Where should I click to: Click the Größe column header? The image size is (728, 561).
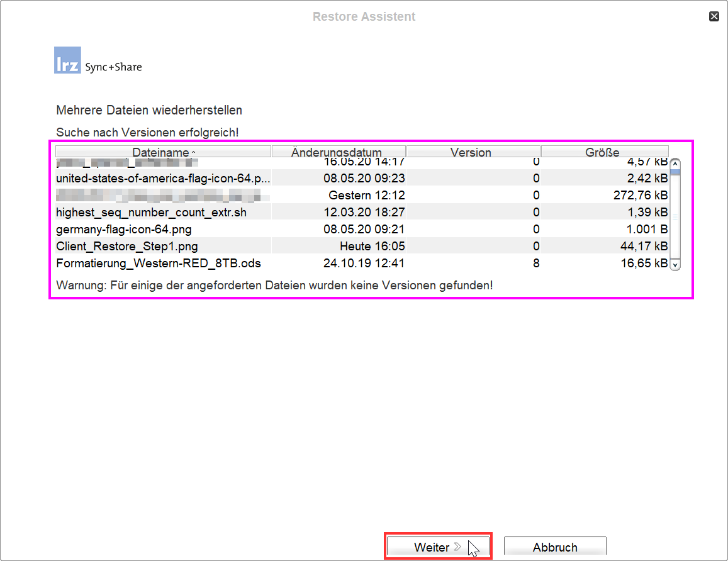coord(602,152)
